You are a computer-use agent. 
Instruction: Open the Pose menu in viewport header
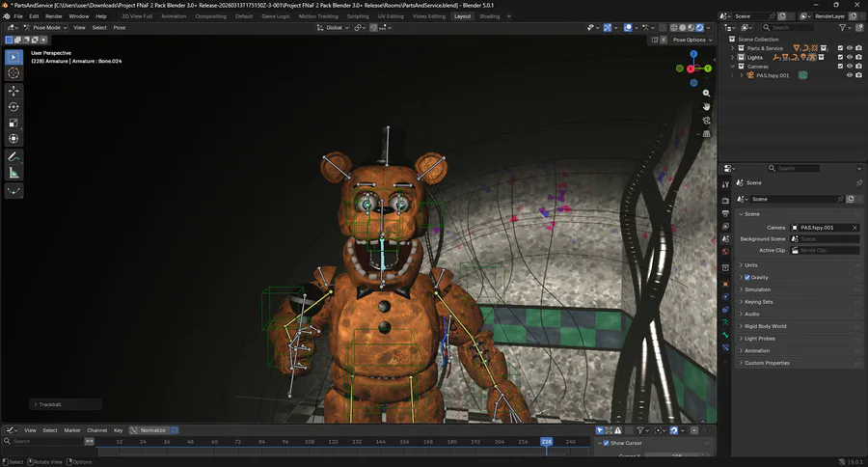coord(119,28)
